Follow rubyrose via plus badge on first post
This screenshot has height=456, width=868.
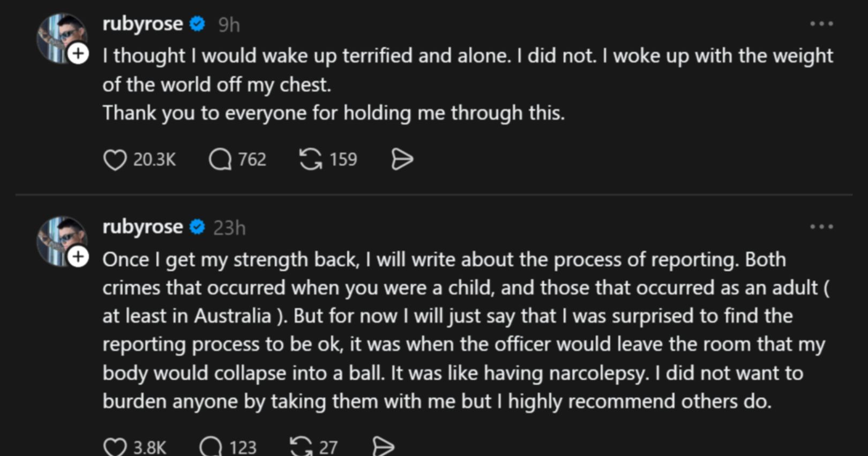79,54
